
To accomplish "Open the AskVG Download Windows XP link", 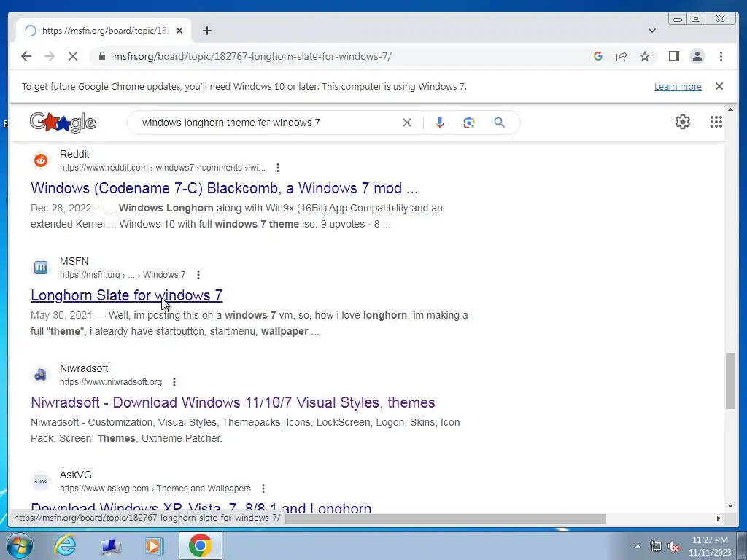I will (201, 507).
